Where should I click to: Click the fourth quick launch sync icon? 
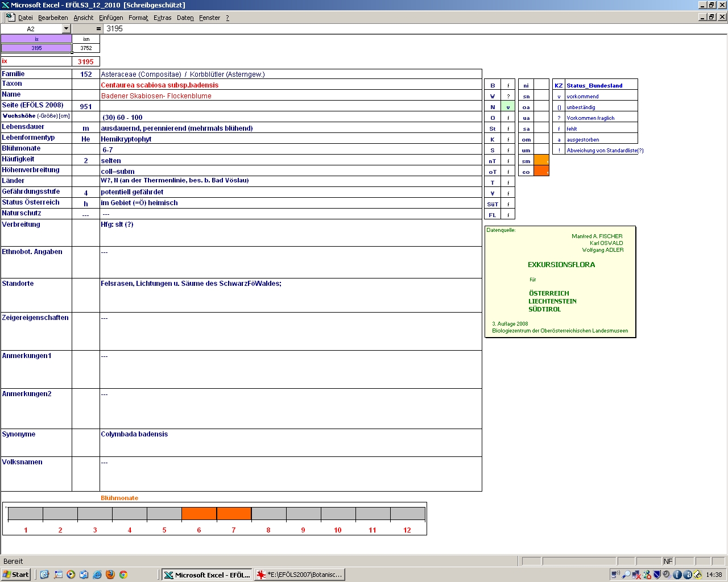point(84,575)
